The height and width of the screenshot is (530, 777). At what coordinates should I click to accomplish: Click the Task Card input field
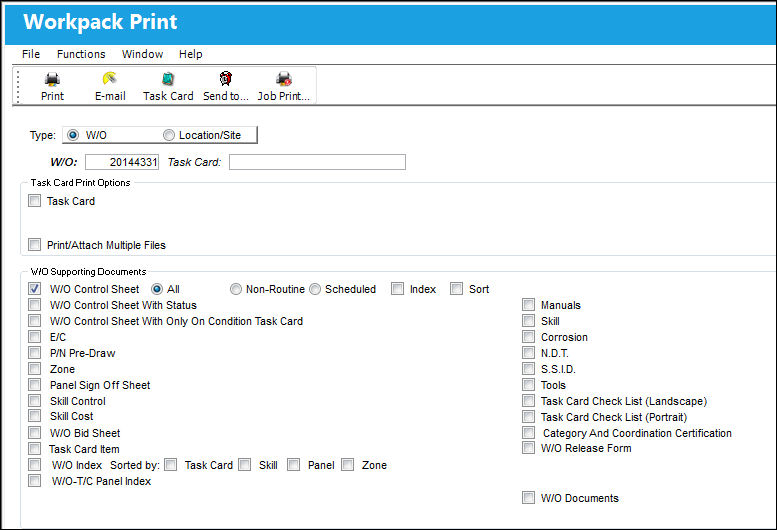(x=317, y=162)
